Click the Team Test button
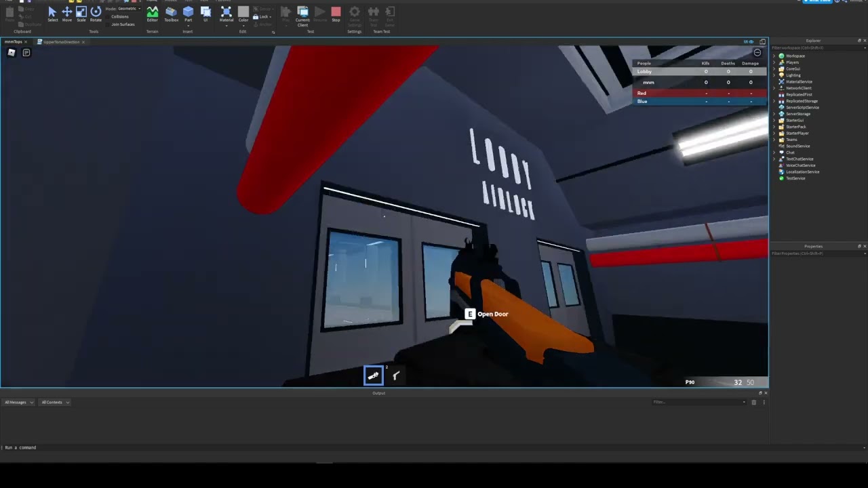Screen dimensions: 868x488 coord(373,16)
